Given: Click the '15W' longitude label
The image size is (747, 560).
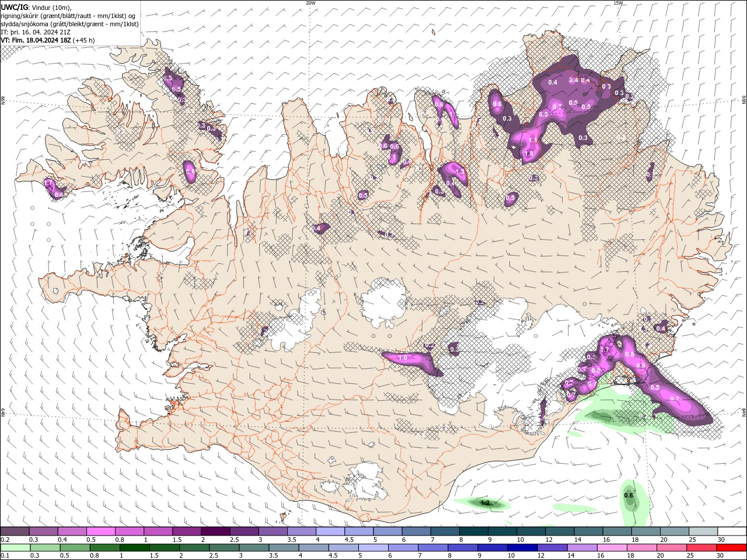Looking at the screenshot, I should (618, 3).
